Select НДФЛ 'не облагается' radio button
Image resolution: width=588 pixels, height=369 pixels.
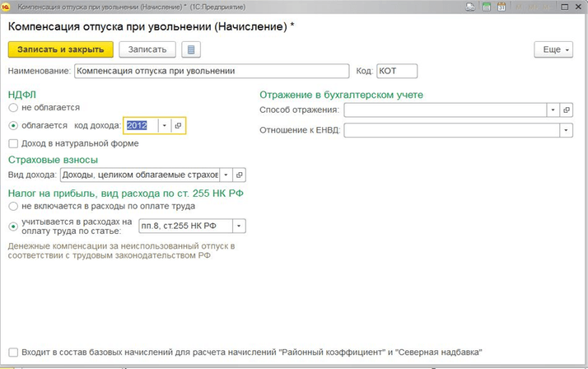[x=13, y=108]
